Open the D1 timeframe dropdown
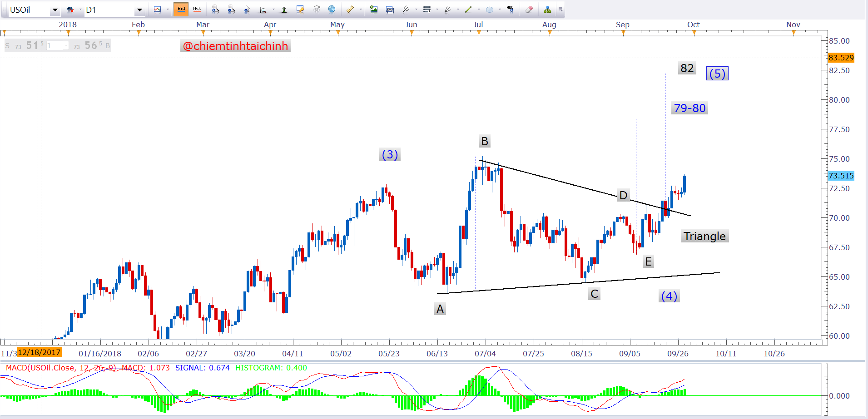The width and height of the screenshot is (868, 419). (x=139, y=10)
